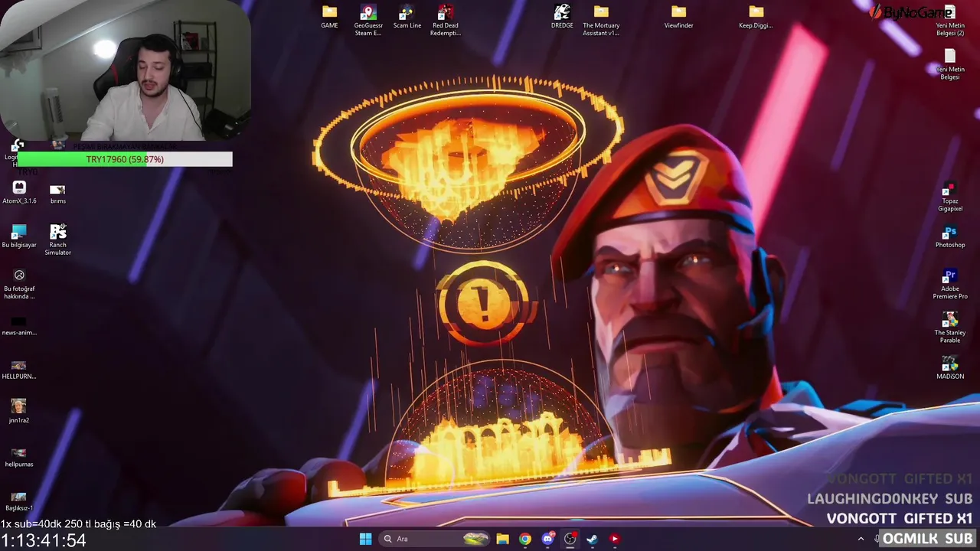Select the Ranch Simulator shortcut
980x551 pixels.
click(x=57, y=240)
